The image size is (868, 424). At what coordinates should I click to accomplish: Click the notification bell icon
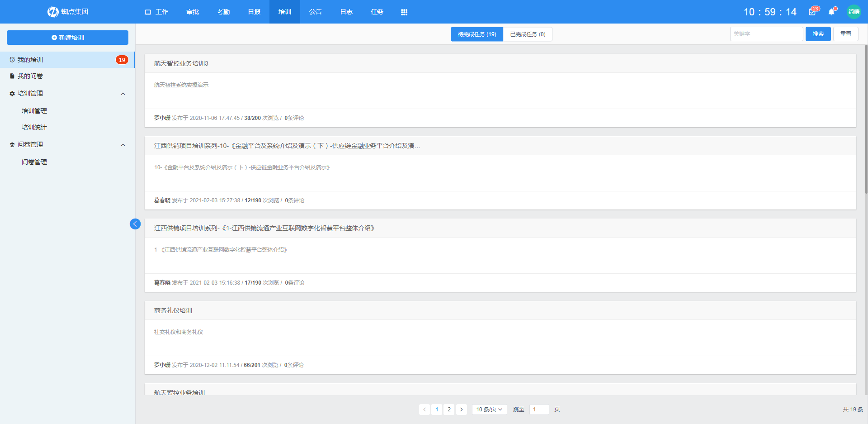[831, 12]
